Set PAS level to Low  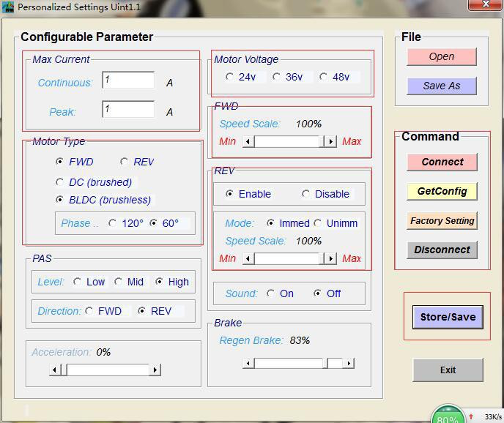click(x=78, y=282)
